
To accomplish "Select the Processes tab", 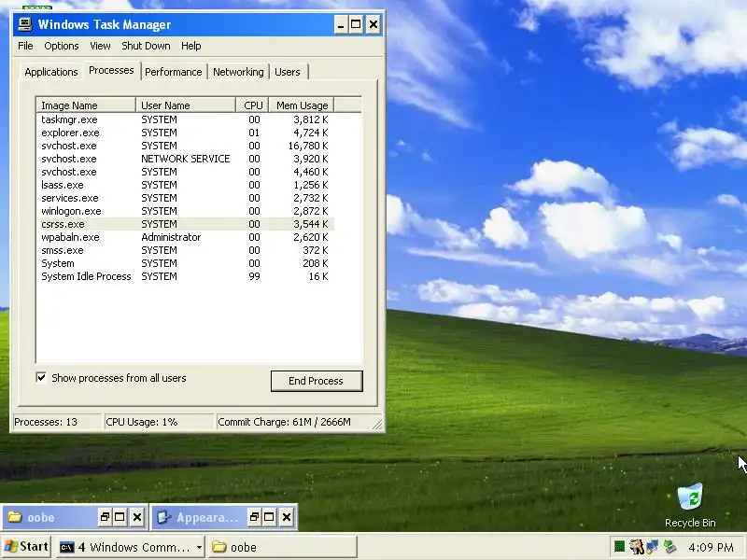I will [111, 71].
